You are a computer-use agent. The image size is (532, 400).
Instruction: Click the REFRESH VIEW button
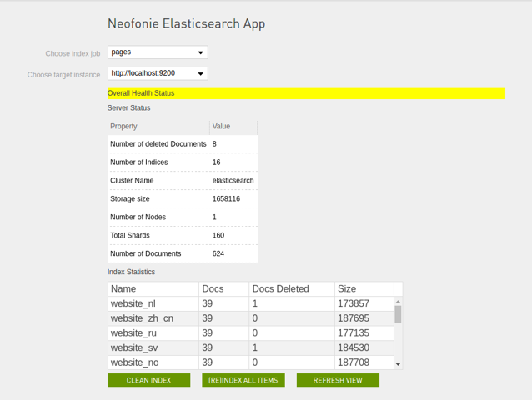(x=338, y=380)
